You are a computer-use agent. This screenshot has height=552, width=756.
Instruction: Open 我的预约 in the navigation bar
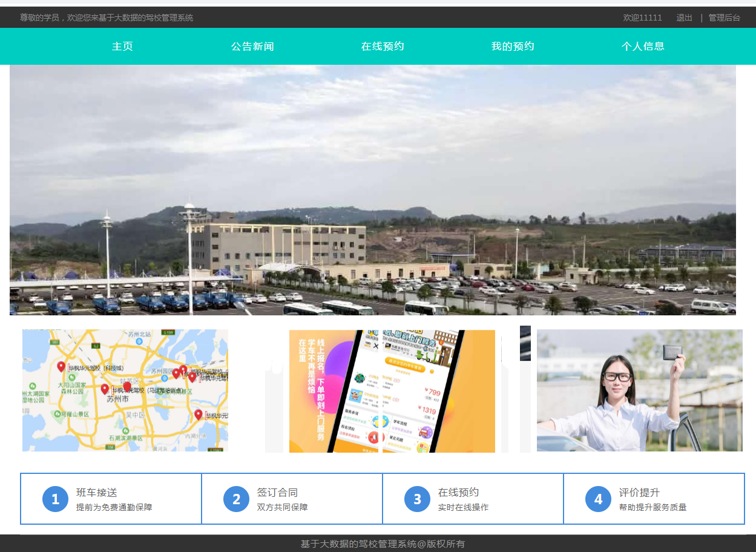coord(513,46)
